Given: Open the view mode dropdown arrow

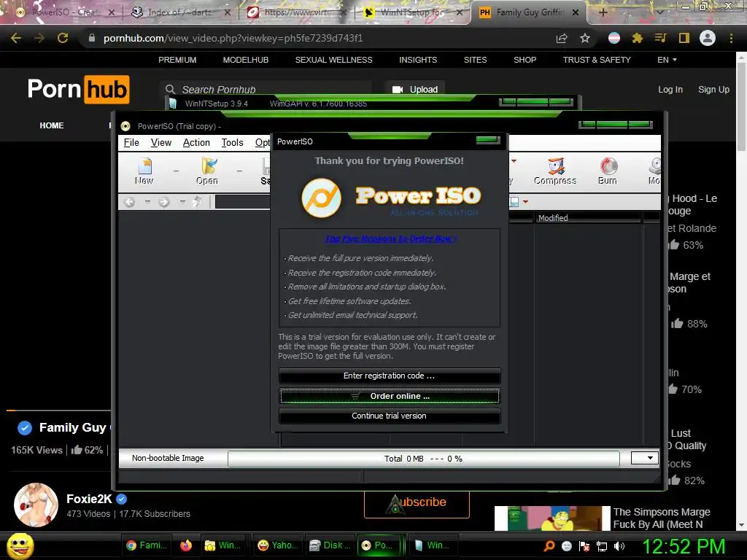Looking at the screenshot, I should [525, 202].
